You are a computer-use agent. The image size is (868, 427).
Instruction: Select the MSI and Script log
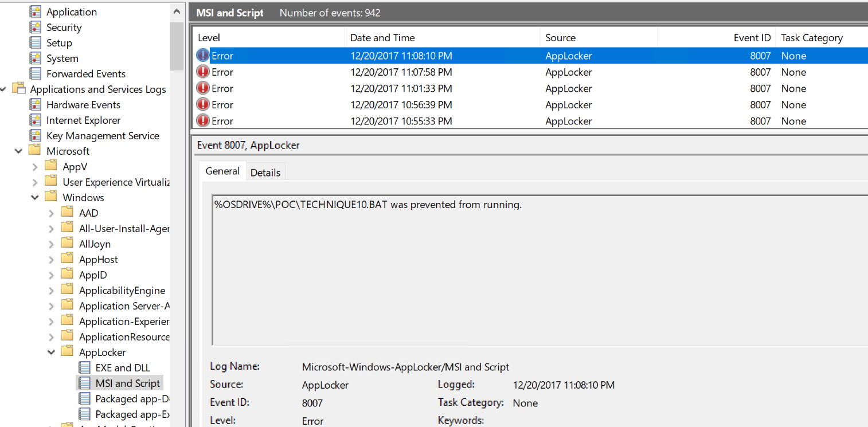pos(127,383)
